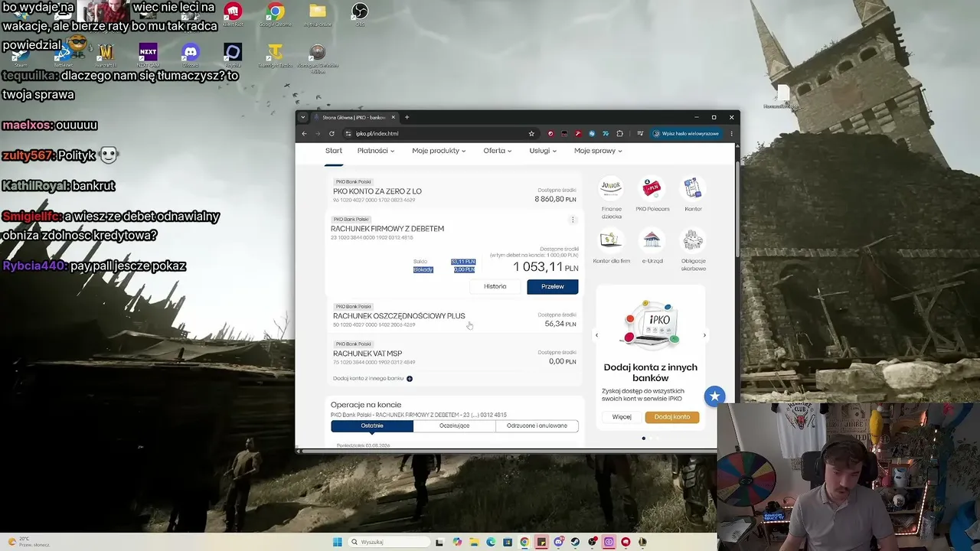Click the Dodaj konto z innego banku link
The image size is (980, 551).
coord(368,379)
